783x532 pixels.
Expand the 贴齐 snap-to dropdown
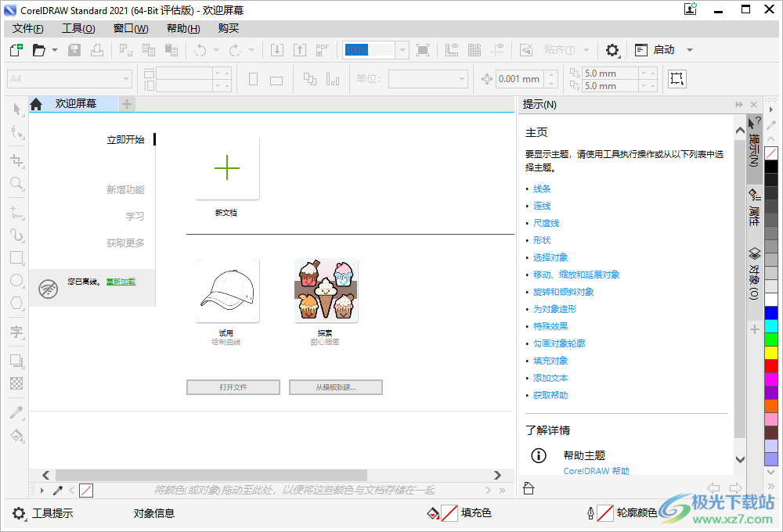point(586,50)
